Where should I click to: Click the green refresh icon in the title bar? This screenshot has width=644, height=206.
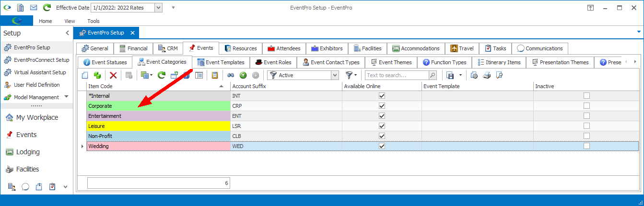47,8
